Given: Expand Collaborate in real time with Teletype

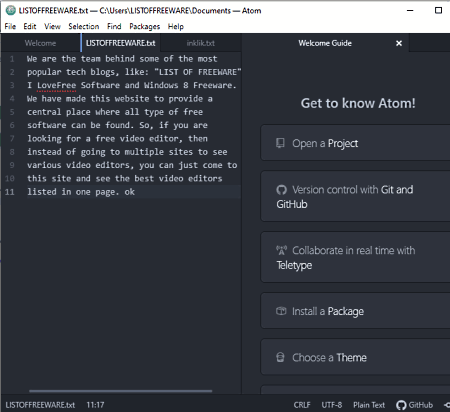Looking at the screenshot, I should point(355,258).
